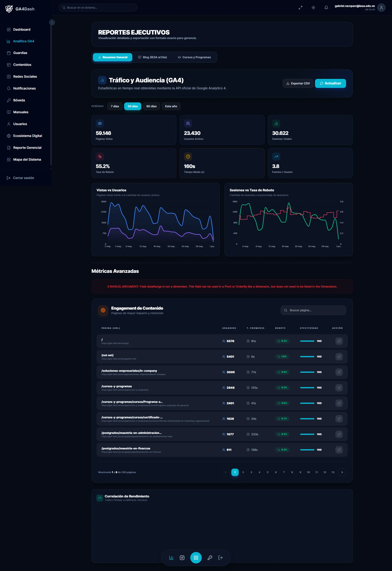Click the Buscar página search field
Image resolution: width=392 pixels, height=571 pixels.
coord(313,310)
